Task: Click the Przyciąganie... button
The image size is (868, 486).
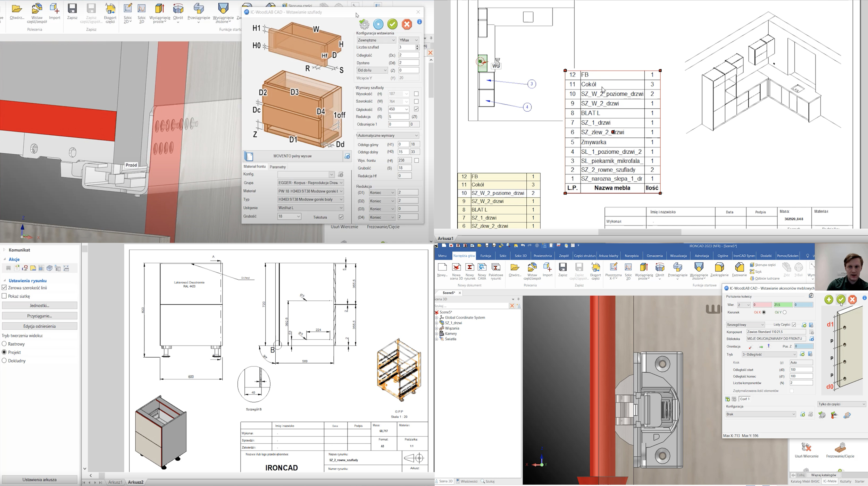Action: point(40,316)
